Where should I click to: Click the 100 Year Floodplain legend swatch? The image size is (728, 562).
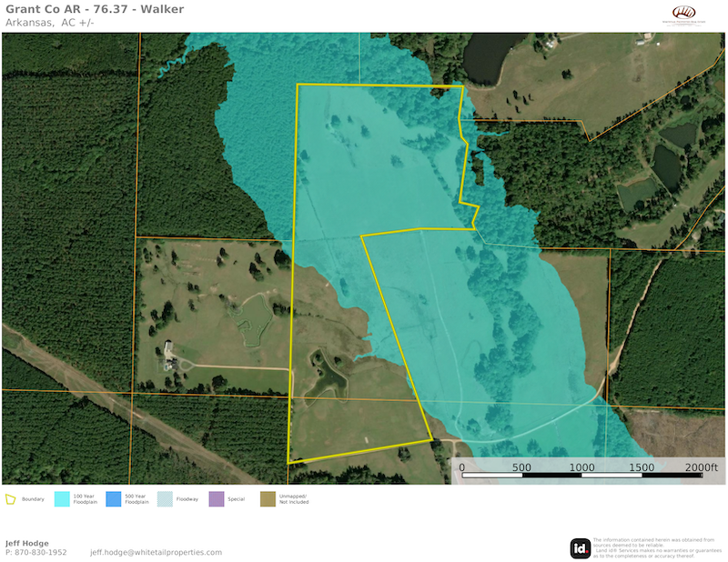pos(63,499)
